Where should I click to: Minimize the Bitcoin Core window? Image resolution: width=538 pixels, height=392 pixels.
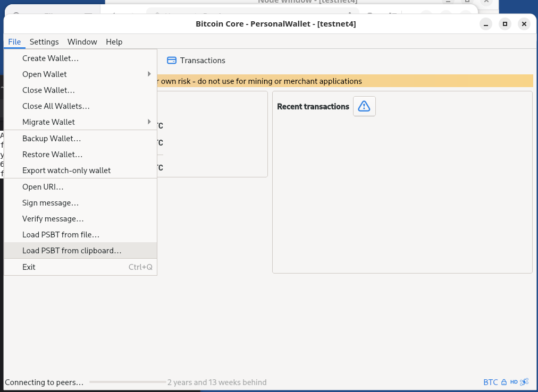point(486,24)
